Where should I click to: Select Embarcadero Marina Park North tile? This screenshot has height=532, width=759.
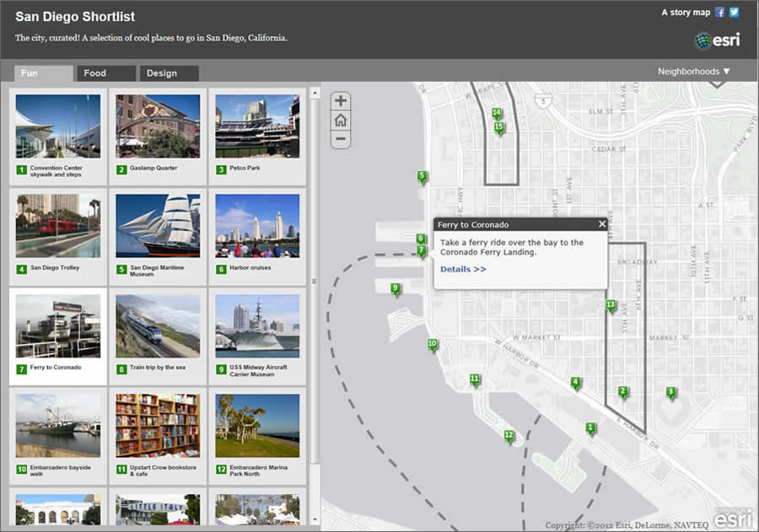point(257,436)
